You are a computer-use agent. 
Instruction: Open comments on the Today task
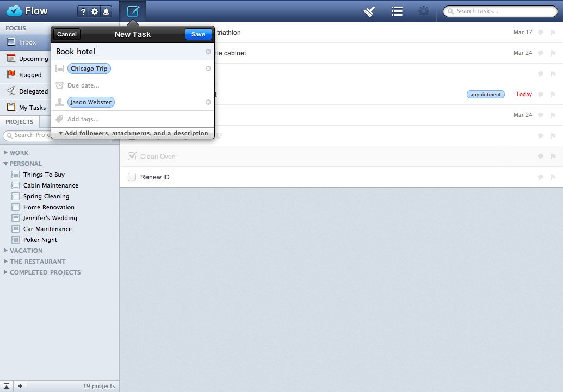click(540, 94)
